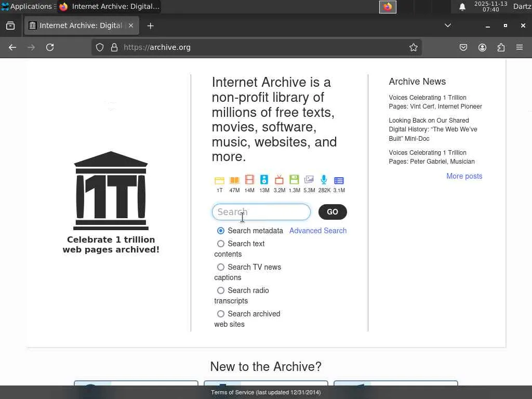The image size is (532, 399).
Task: Click into the Search input field
Action: coord(261,212)
